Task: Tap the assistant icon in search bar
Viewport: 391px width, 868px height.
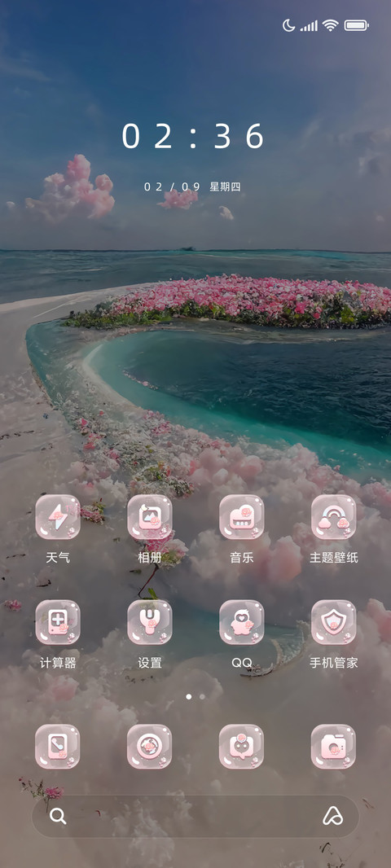Action: click(x=333, y=816)
